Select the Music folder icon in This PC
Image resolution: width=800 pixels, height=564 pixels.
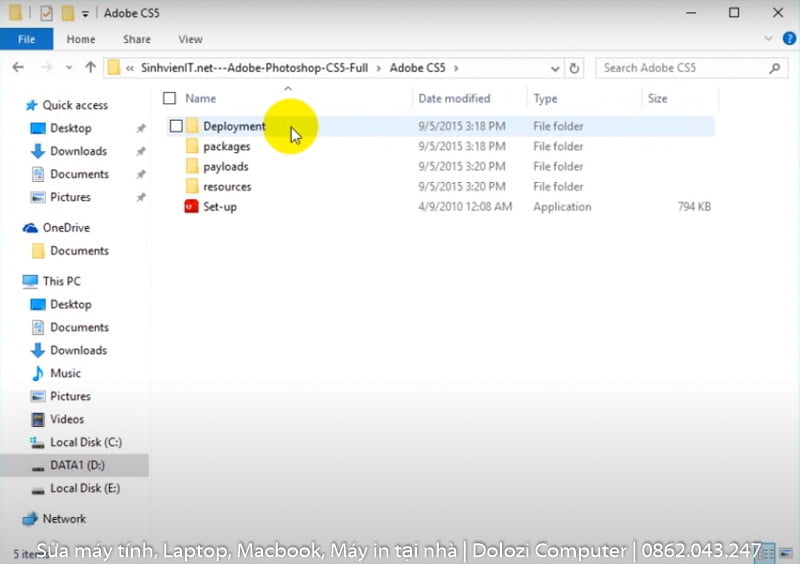tap(38, 373)
